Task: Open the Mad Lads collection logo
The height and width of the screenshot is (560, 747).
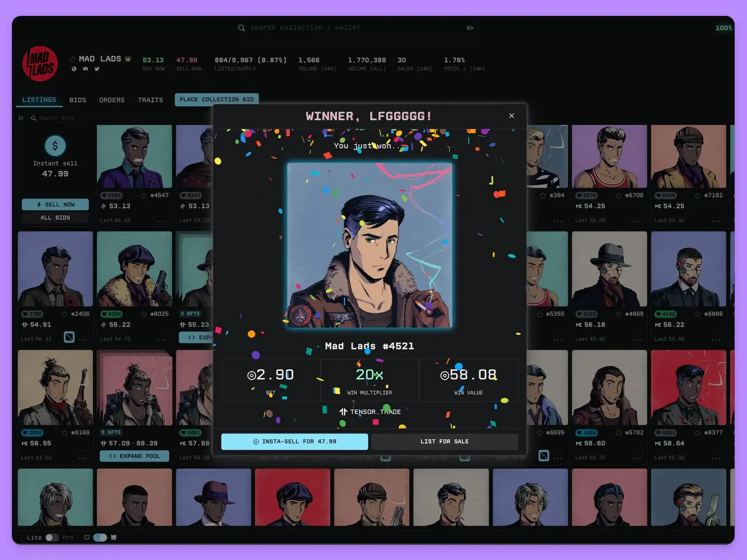Action: pyautogui.click(x=40, y=64)
